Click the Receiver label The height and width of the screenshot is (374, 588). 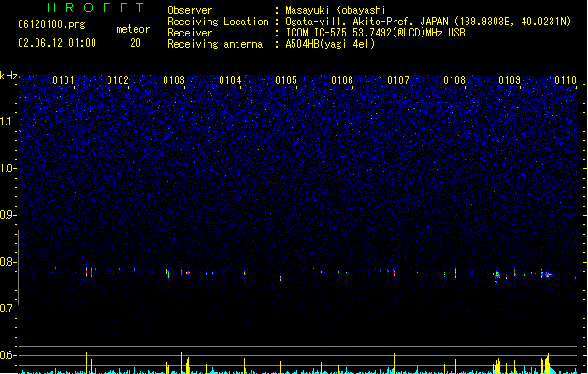(x=190, y=33)
